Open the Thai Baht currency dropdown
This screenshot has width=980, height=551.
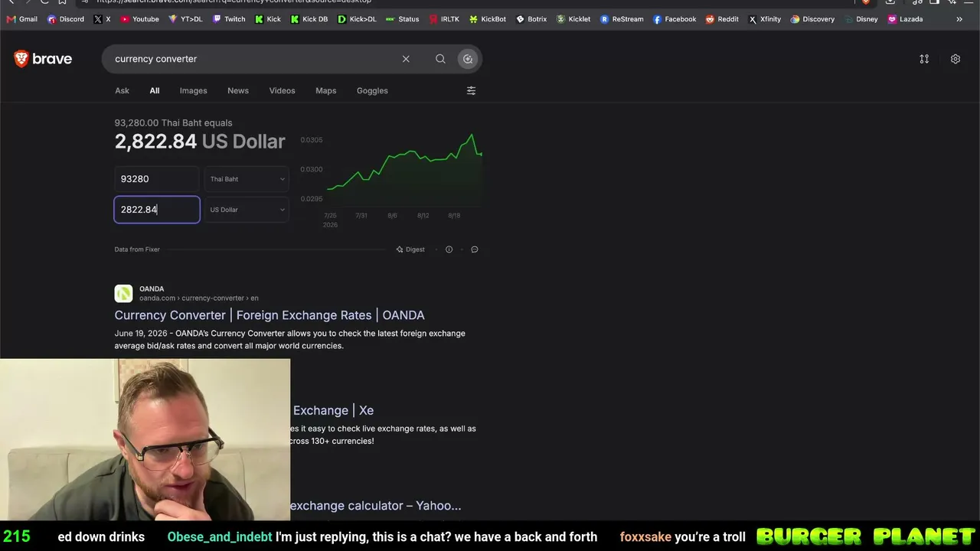(x=247, y=179)
